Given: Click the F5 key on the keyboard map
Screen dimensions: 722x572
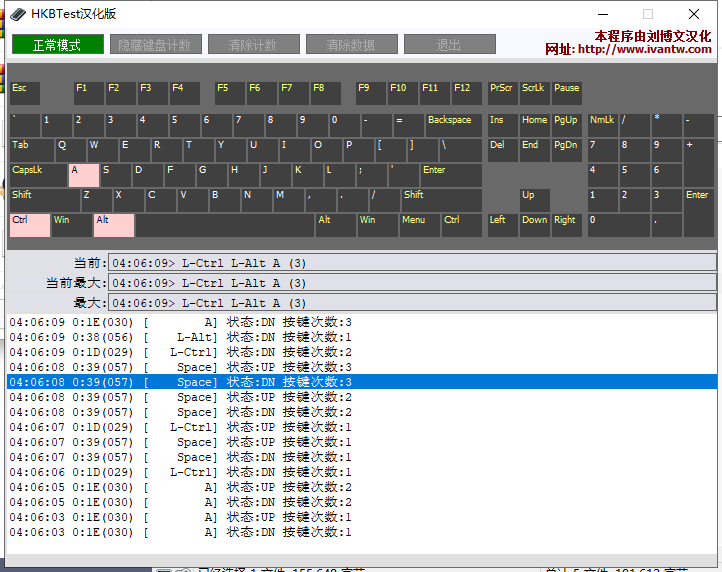Looking at the screenshot, I should point(230,93).
